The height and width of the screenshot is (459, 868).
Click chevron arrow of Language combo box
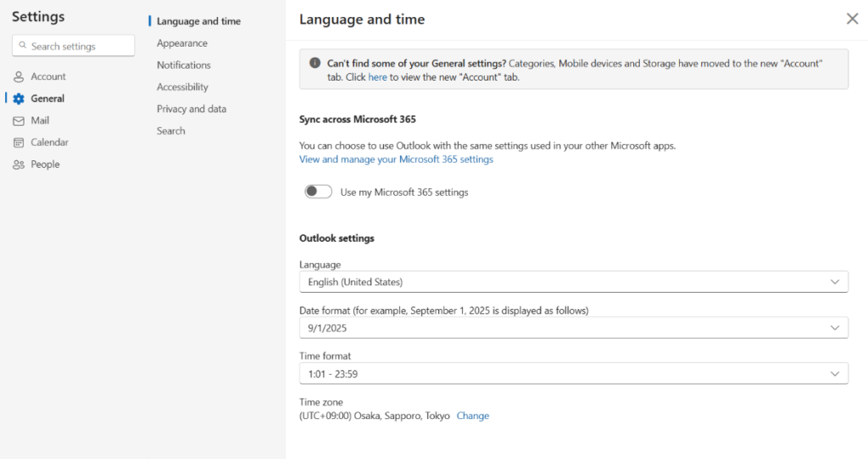click(x=835, y=282)
